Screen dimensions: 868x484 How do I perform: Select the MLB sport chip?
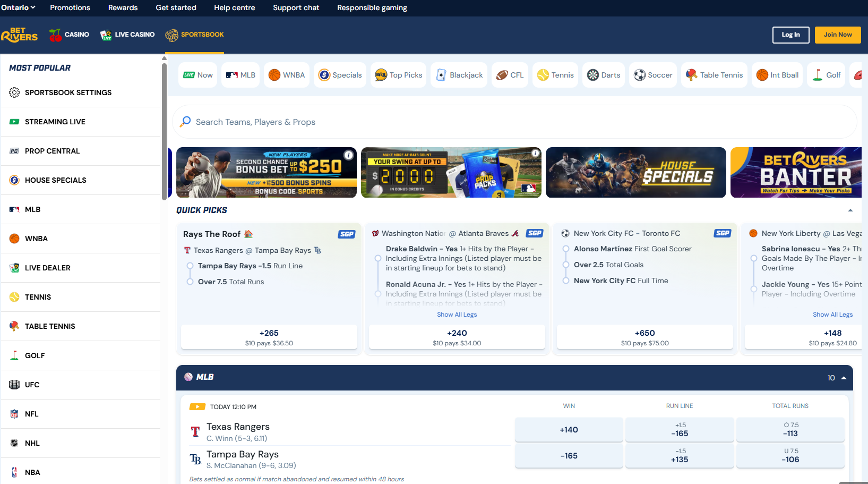(240, 75)
